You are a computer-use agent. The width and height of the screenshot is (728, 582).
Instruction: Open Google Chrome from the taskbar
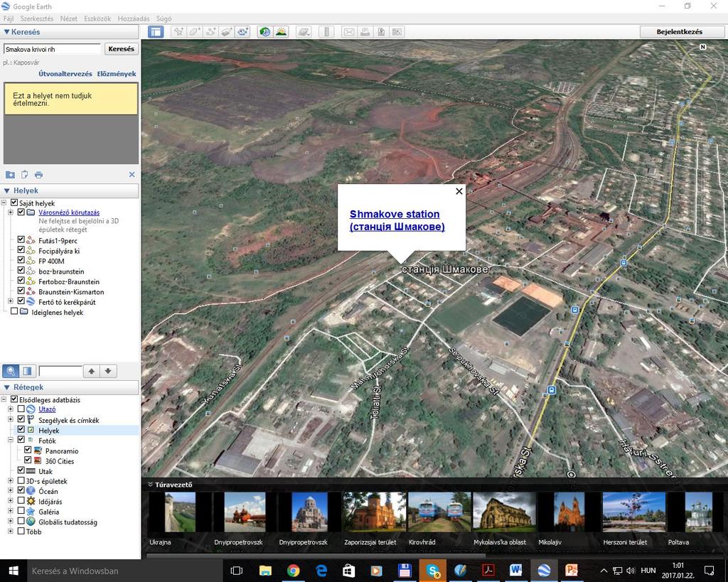tap(293, 571)
